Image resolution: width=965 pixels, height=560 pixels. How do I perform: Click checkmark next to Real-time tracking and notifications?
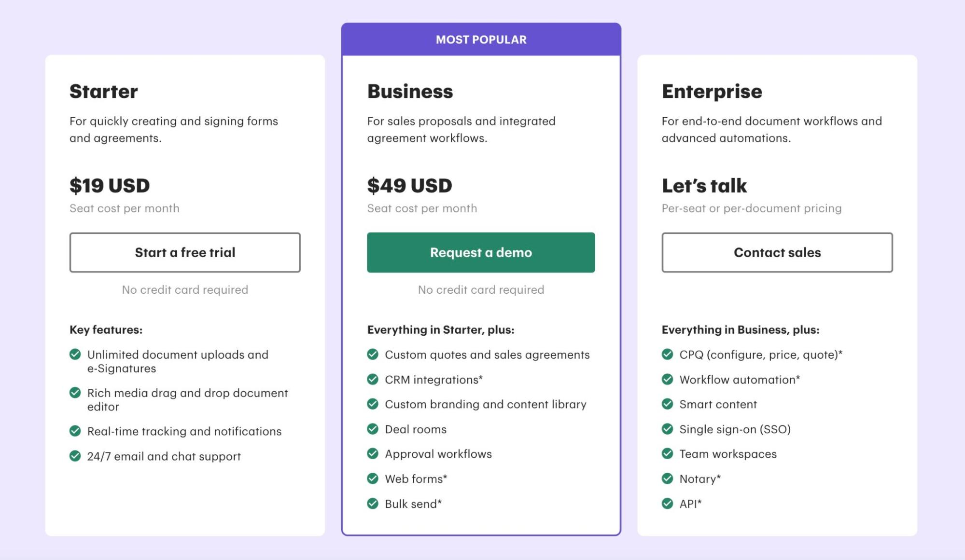pos(75,431)
